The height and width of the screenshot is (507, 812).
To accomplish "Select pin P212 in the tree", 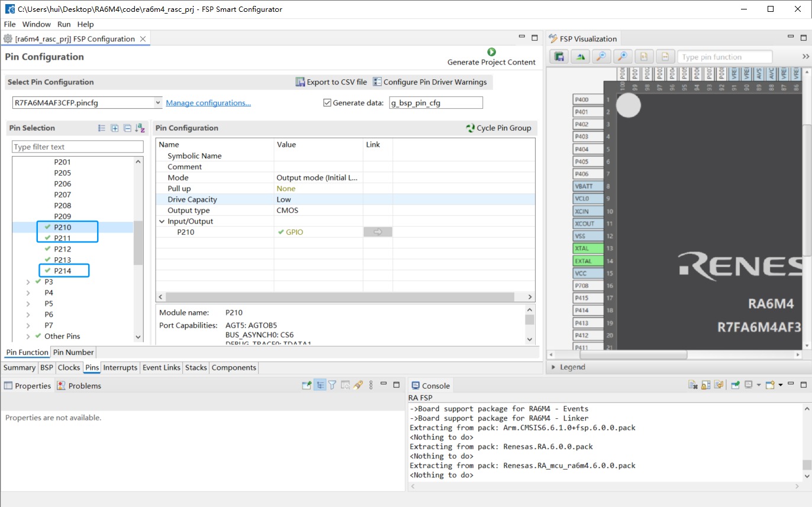I will [63, 249].
